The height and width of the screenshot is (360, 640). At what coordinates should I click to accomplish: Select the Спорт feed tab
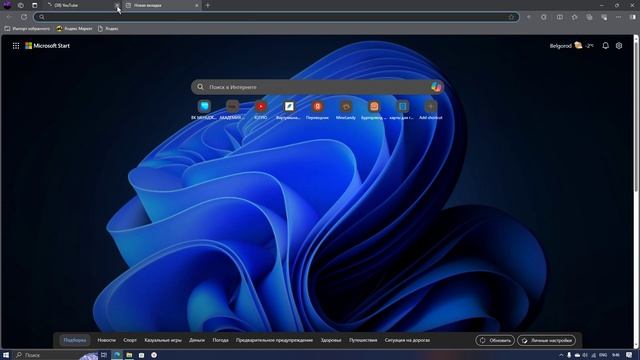coord(130,340)
